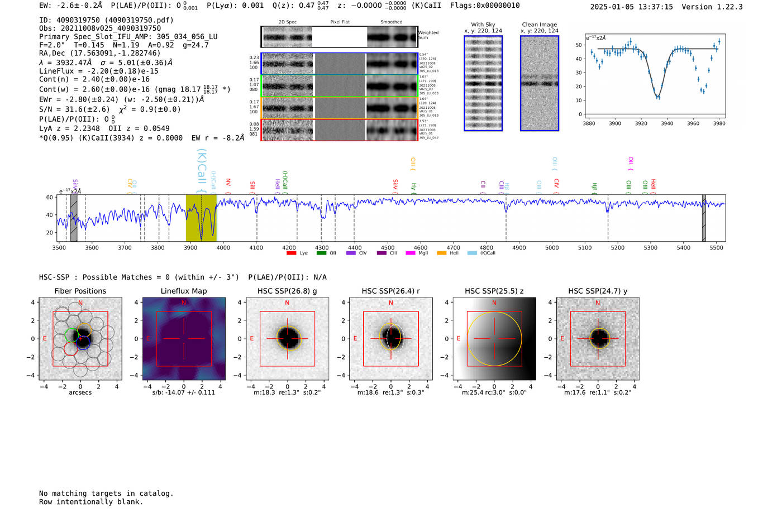The image size is (782, 532).
Task: Click the ID 4090319750 line
Action: (106, 20)
